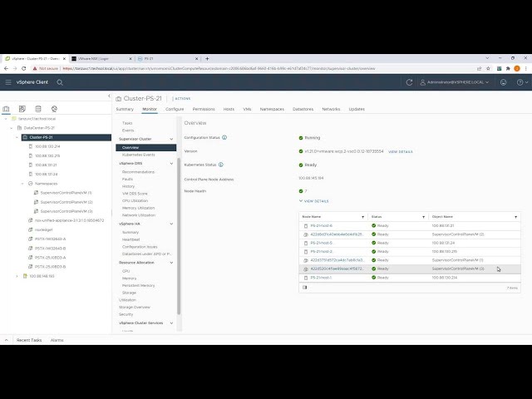The width and height of the screenshot is (532, 399).
Task: Open Kubernetes Events in Monitor menu
Action: [139, 155]
